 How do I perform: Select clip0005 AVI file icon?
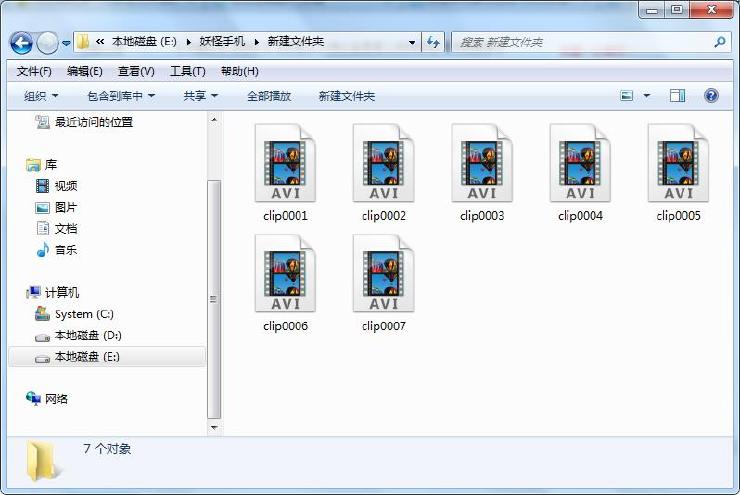tap(678, 163)
